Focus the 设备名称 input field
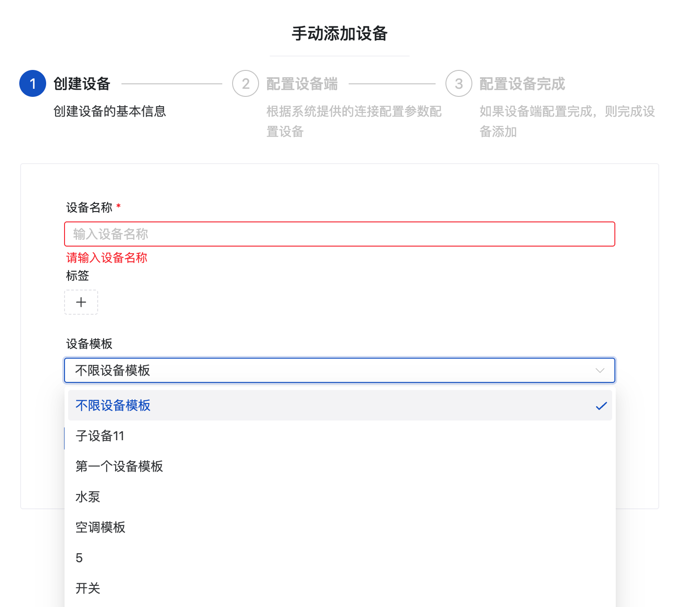The width and height of the screenshot is (700, 607). [x=340, y=234]
